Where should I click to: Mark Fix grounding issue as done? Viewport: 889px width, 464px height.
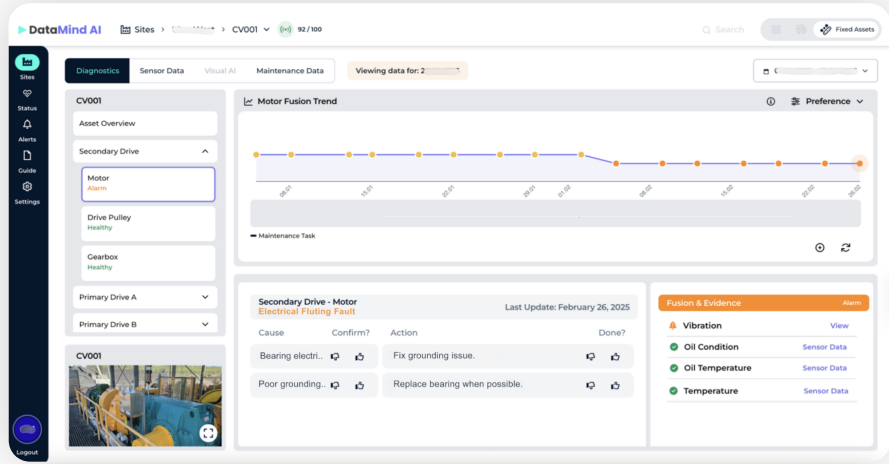tap(615, 356)
